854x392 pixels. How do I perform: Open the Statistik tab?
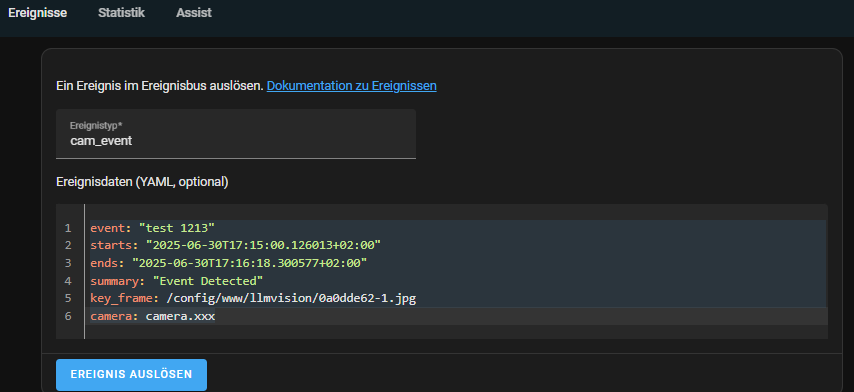[121, 13]
